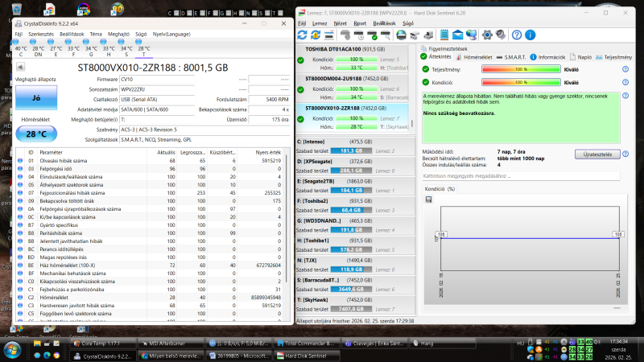Click the help icon next to Újratesztelés button
The image size is (644, 362).
tap(625, 154)
